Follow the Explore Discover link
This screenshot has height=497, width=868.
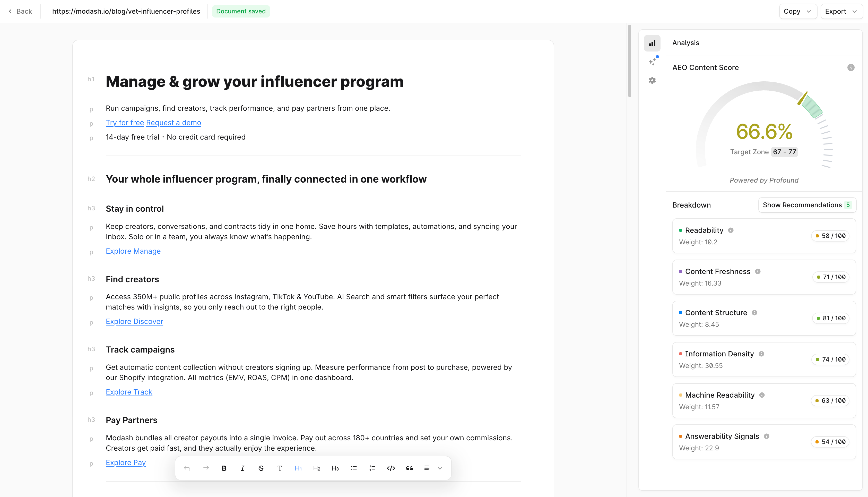[x=134, y=322]
